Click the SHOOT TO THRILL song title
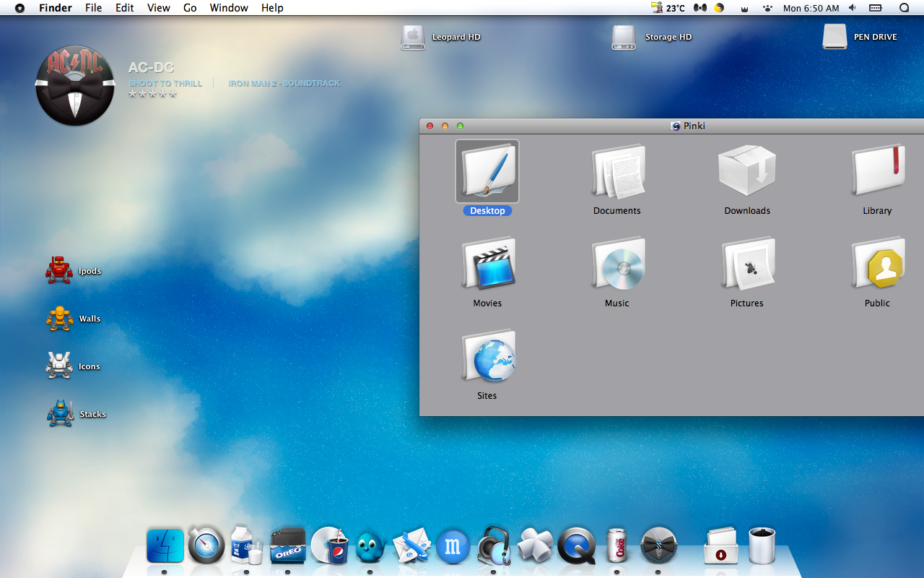 tap(165, 83)
